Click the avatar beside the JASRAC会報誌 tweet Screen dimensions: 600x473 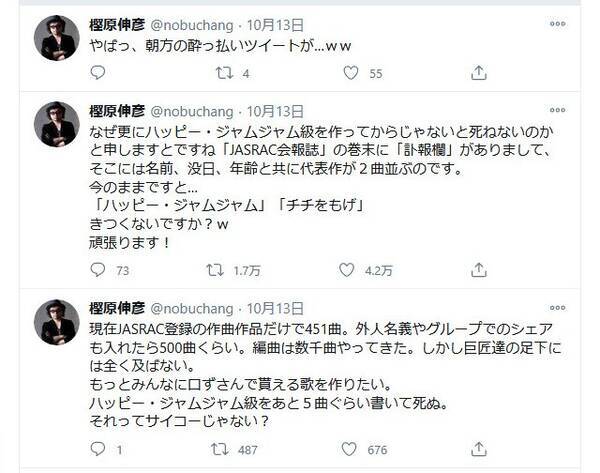pyautogui.click(x=57, y=124)
